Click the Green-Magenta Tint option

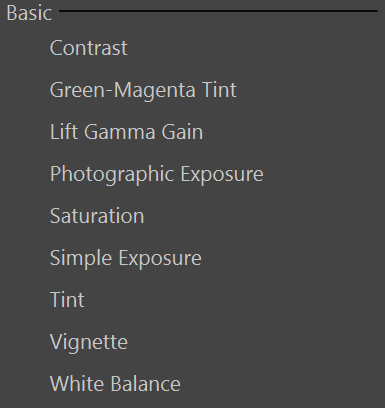[143, 90]
